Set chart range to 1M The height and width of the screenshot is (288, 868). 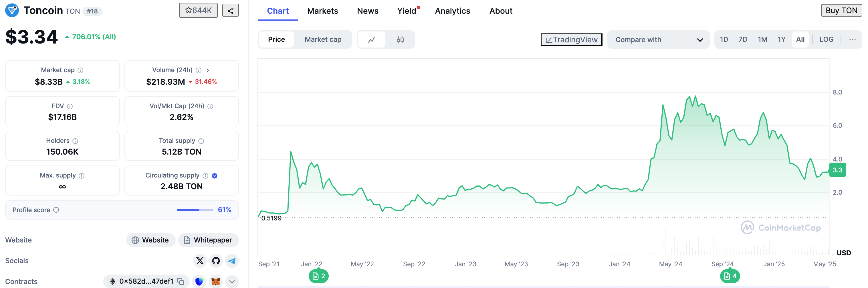[762, 40]
